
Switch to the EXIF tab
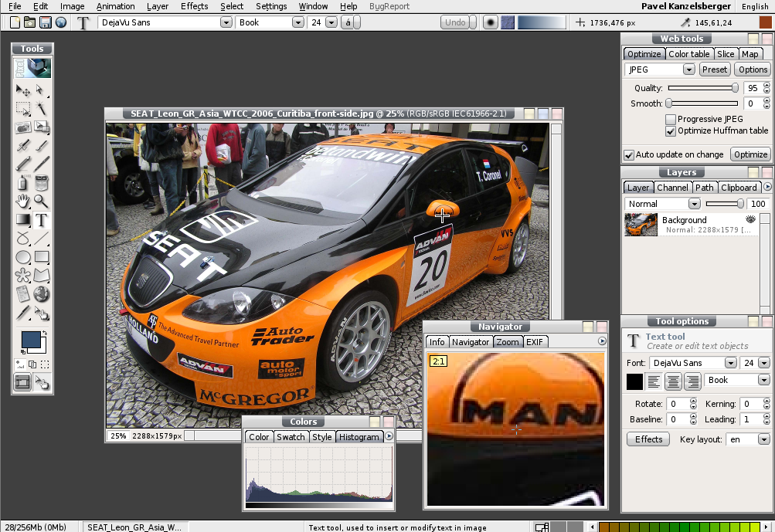(x=534, y=342)
